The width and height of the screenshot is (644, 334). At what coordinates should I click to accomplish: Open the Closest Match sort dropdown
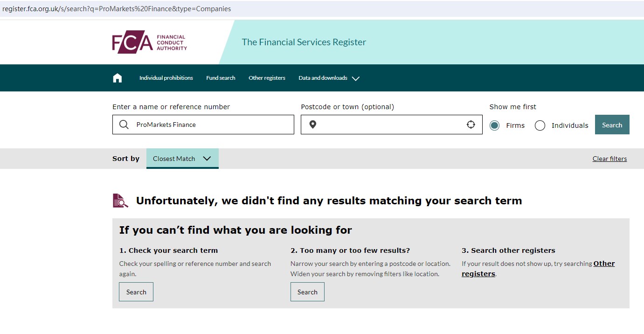click(x=182, y=159)
